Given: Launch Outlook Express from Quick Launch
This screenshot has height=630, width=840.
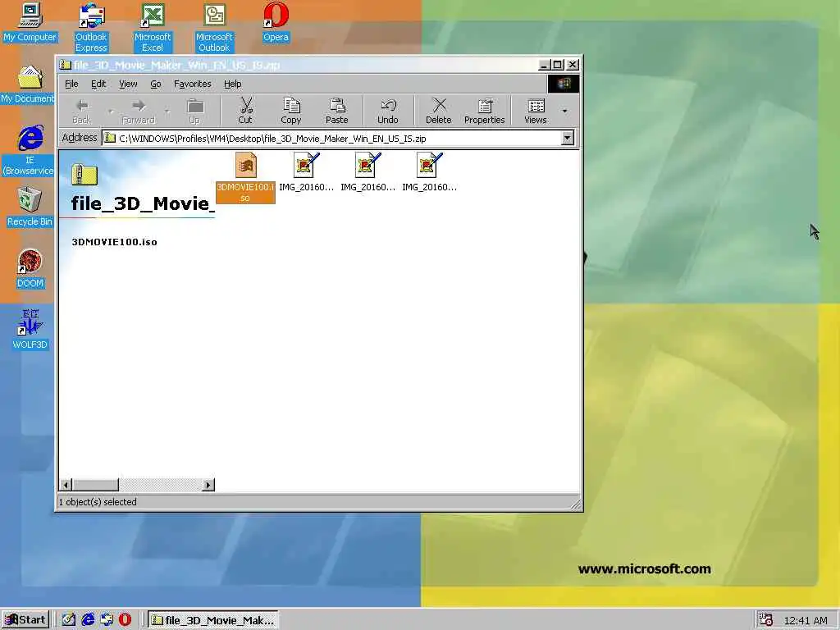Looking at the screenshot, I should point(107,619).
